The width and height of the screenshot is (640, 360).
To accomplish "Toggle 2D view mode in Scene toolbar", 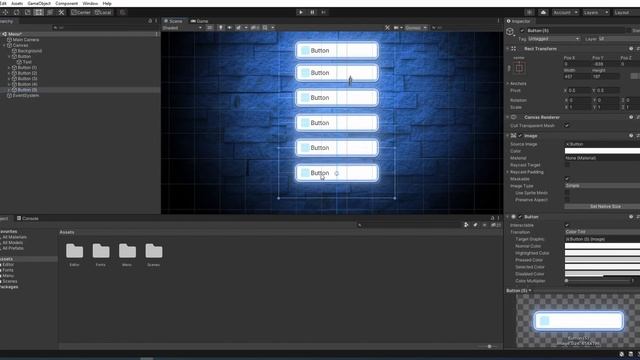I will [x=210, y=28].
